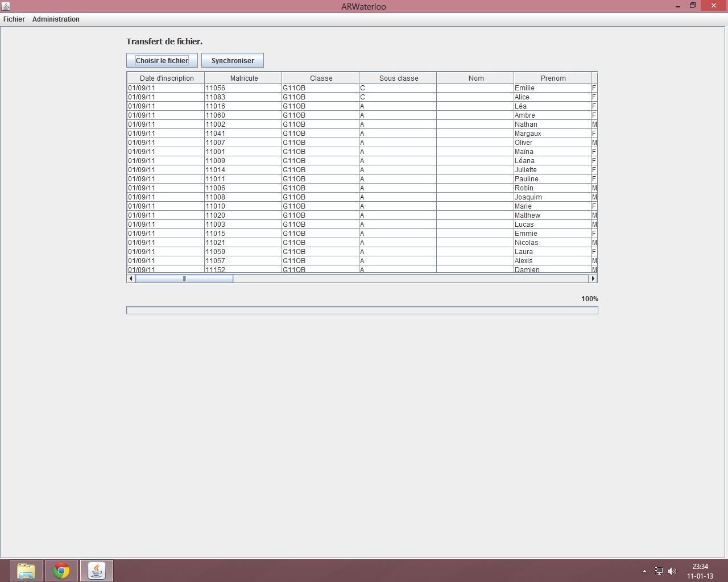The width and height of the screenshot is (728, 582).
Task: Open the Administration menu
Action: pyautogui.click(x=56, y=19)
